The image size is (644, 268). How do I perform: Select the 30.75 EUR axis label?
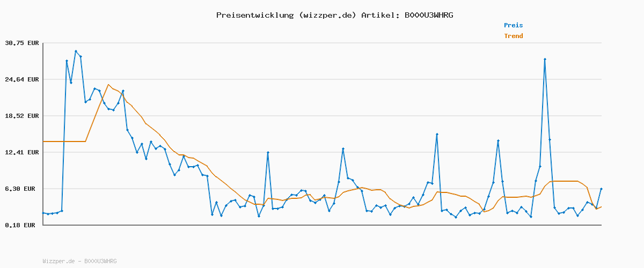(x=22, y=43)
